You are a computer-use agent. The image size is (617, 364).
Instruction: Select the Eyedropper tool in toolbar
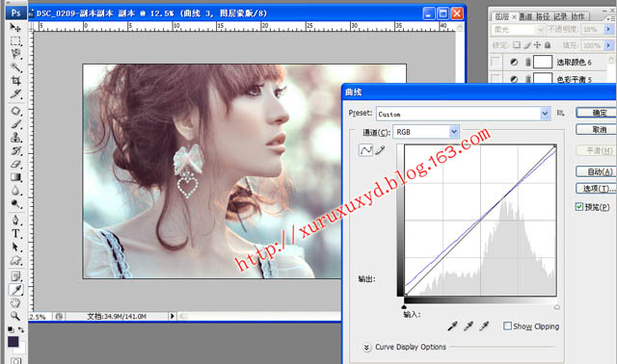tap(16, 290)
